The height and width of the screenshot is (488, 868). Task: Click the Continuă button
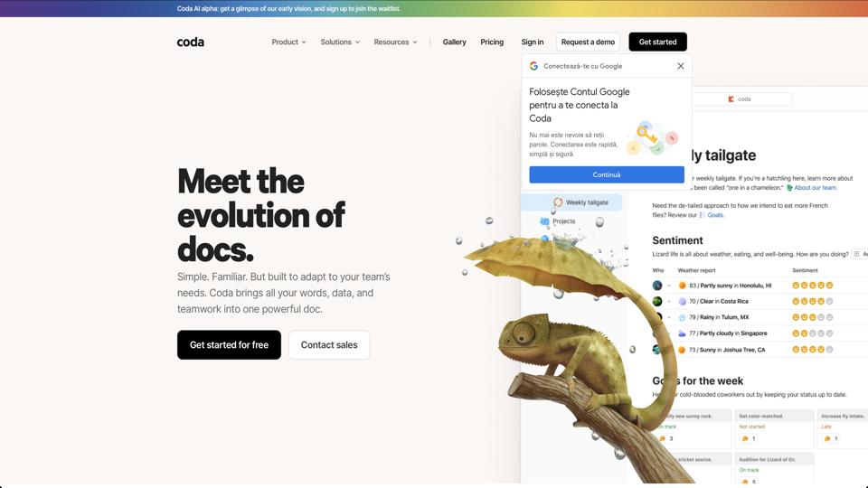[x=607, y=174]
